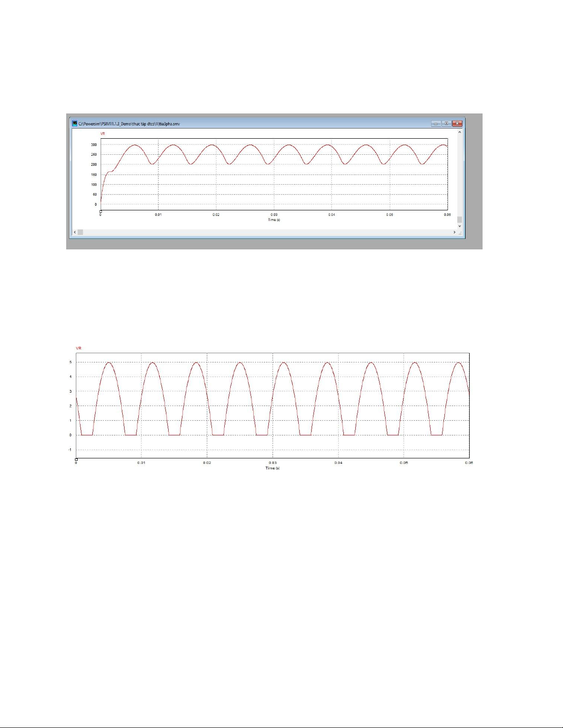Click the horizontal scrollbar thumb

coord(80,232)
